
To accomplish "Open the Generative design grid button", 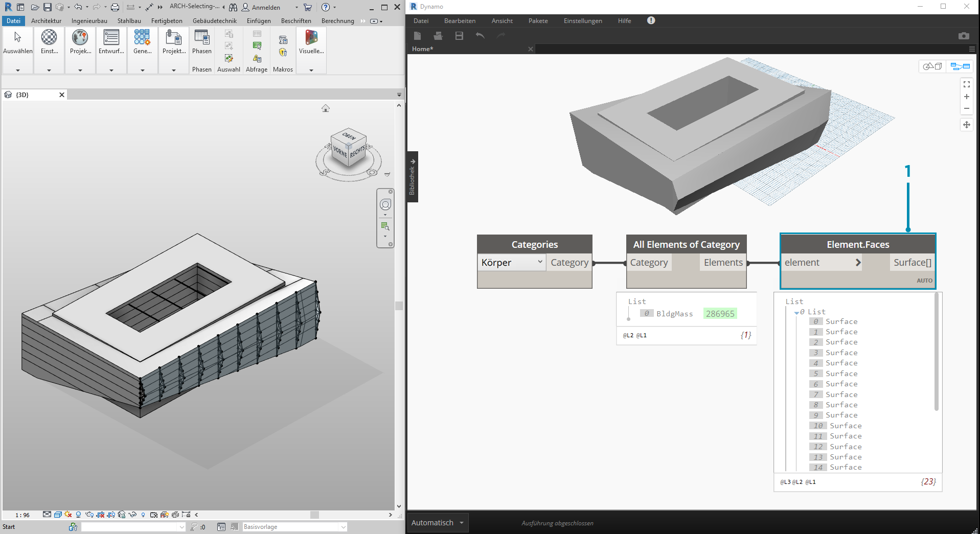I will 142,37.
